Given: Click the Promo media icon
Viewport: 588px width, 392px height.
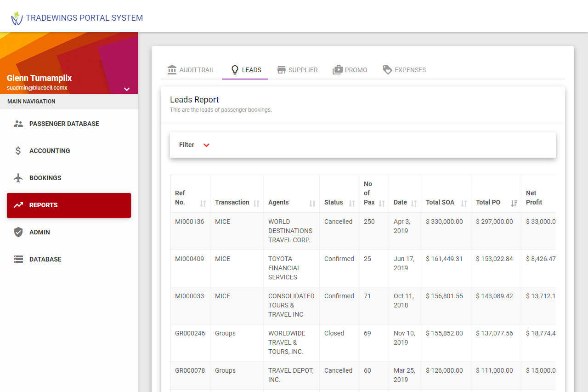Looking at the screenshot, I should tap(338, 70).
